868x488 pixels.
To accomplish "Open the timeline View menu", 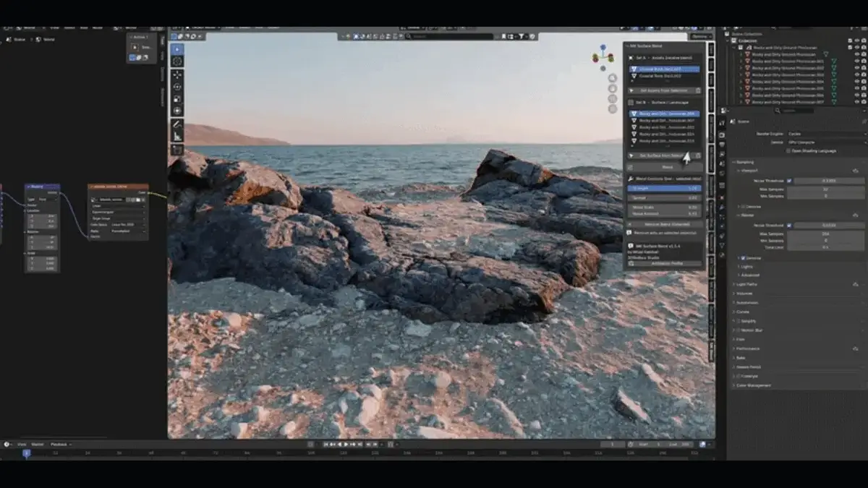I will 22,444.
